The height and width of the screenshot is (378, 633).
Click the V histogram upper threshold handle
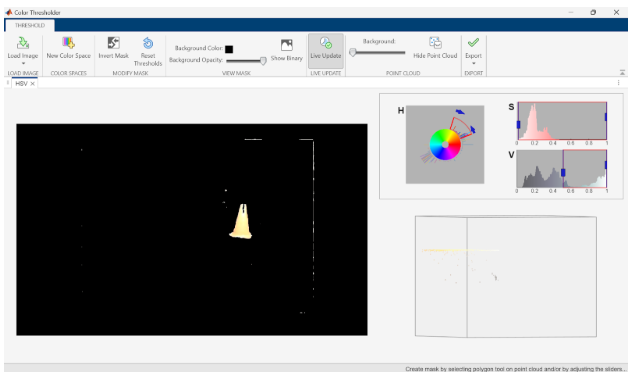606,165
